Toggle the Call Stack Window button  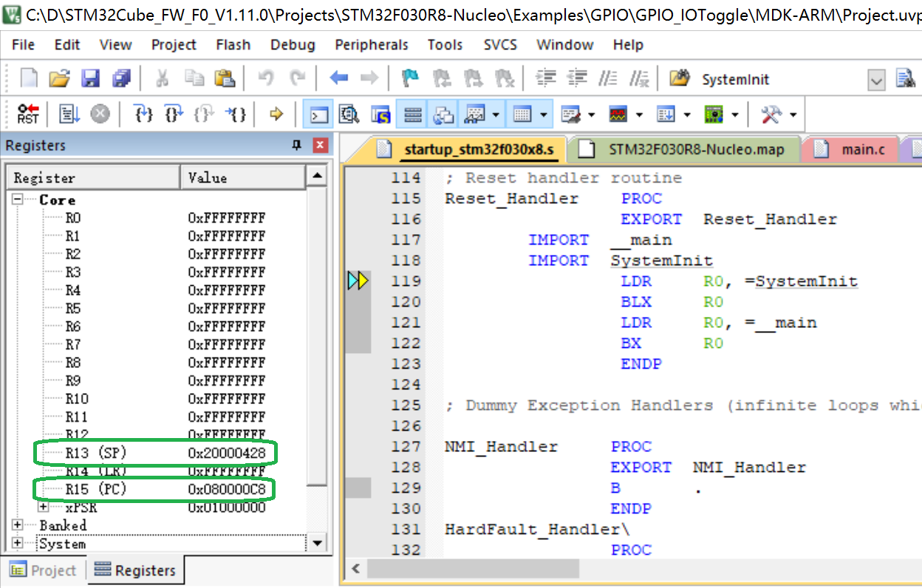[443, 114]
